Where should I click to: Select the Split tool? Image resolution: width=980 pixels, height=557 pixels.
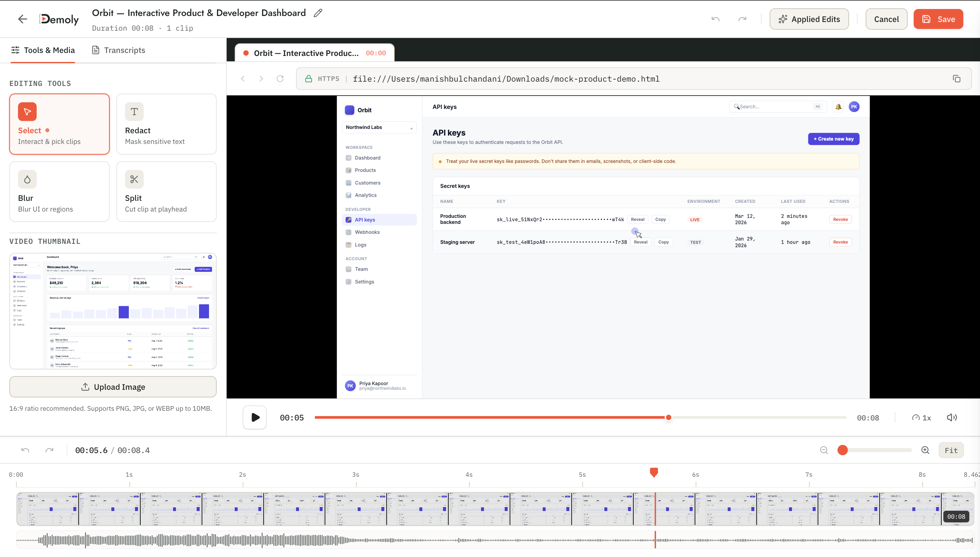click(166, 191)
